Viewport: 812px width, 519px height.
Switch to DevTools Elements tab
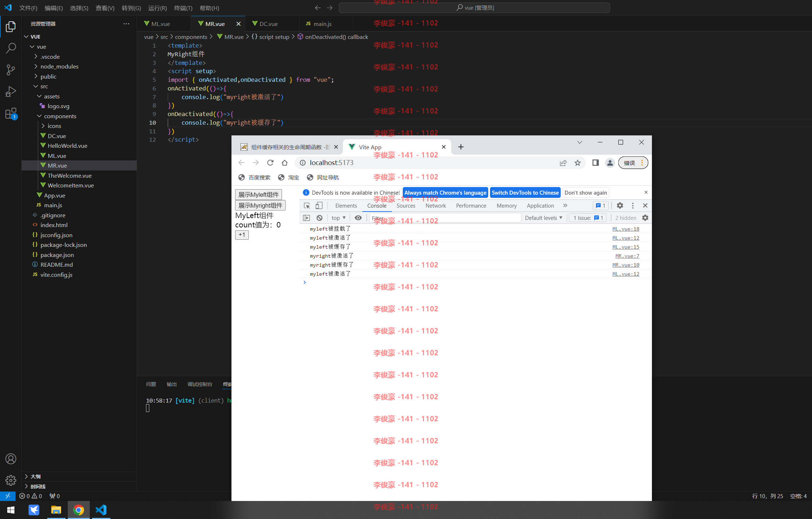pos(346,205)
